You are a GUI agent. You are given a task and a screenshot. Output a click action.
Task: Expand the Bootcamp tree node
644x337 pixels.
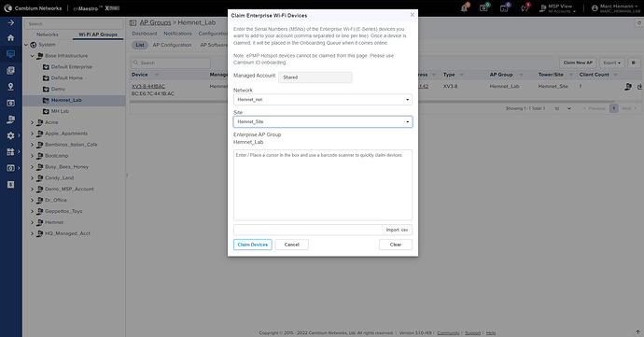tap(32, 156)
